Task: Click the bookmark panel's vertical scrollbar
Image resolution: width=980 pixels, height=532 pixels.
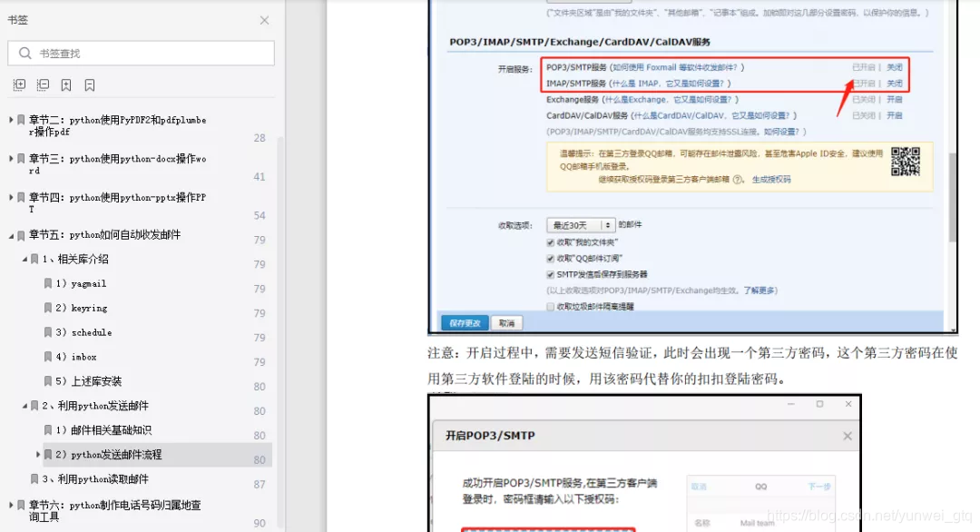Action: [x=280, y=331]
